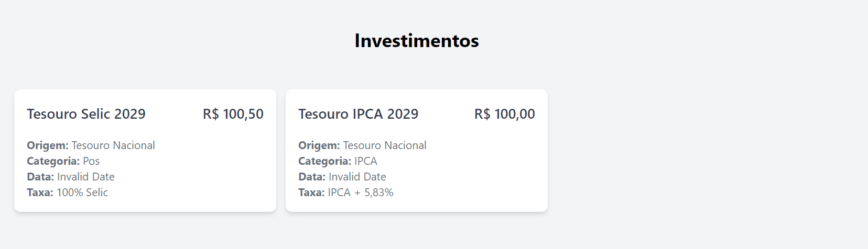
Task: Click the Origem label in the IPCA card
Action: click(319, 145)
